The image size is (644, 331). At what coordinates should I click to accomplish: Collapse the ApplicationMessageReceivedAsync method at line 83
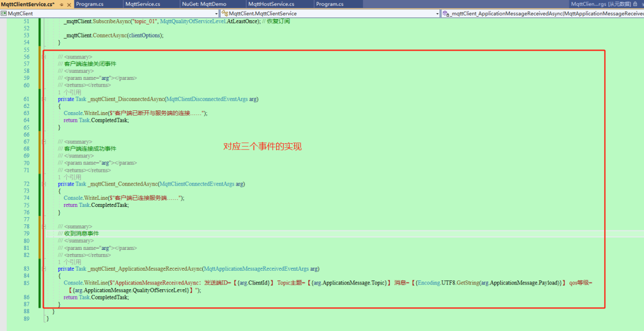coord(44,268)
